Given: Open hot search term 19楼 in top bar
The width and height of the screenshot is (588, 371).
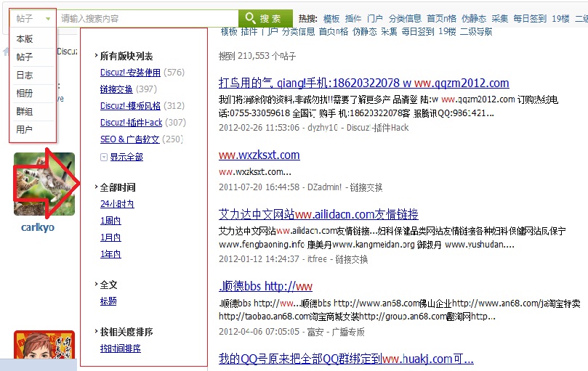Looking at the screenshot, I should 560,18.
